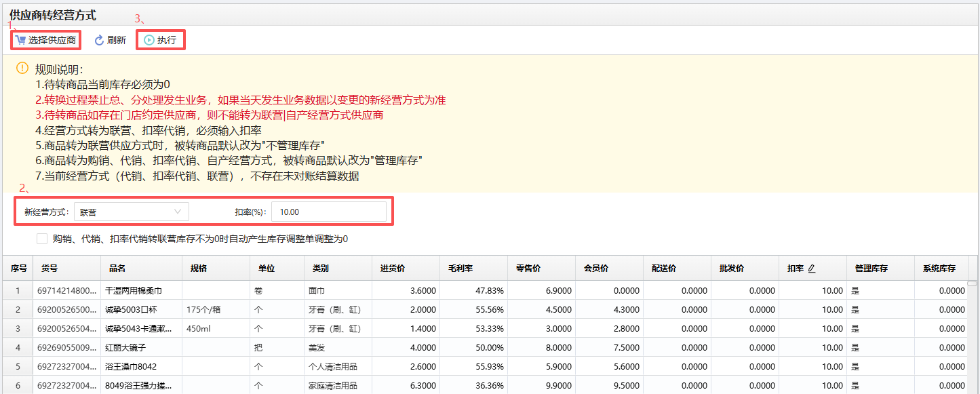Click the 进货价 column header

click(x=393, y=269)
